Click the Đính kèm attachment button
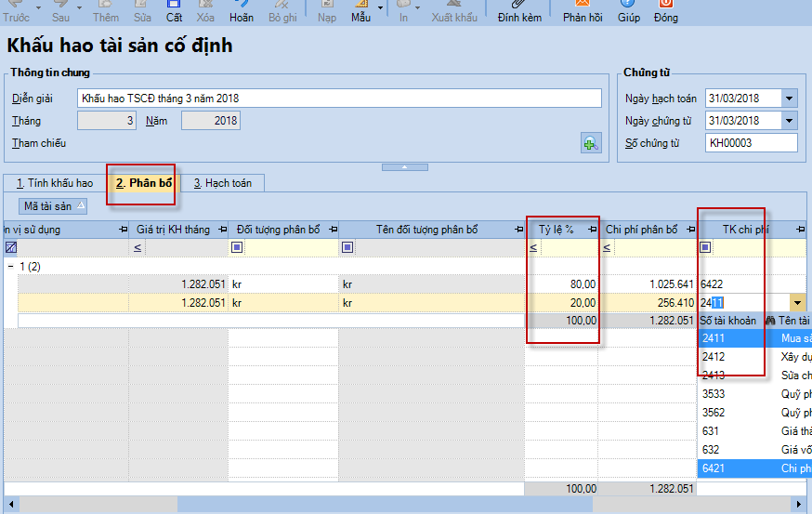 pyautogui.click(x=519, y=12)
